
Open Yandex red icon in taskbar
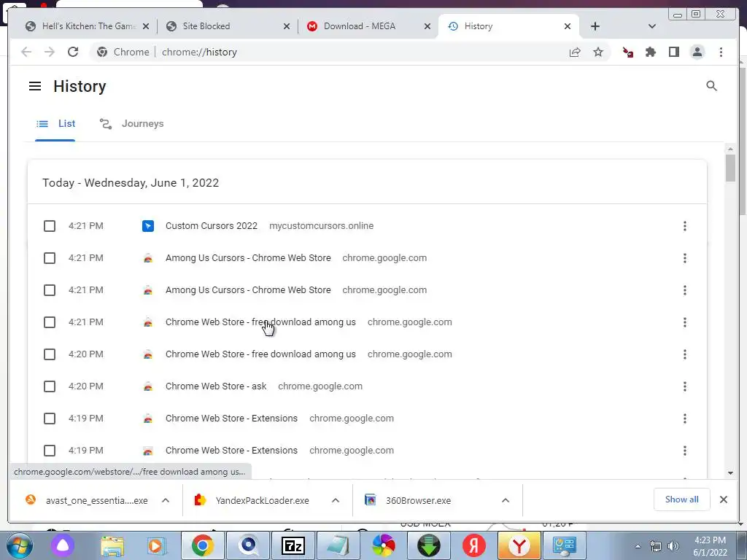[474, 545]
